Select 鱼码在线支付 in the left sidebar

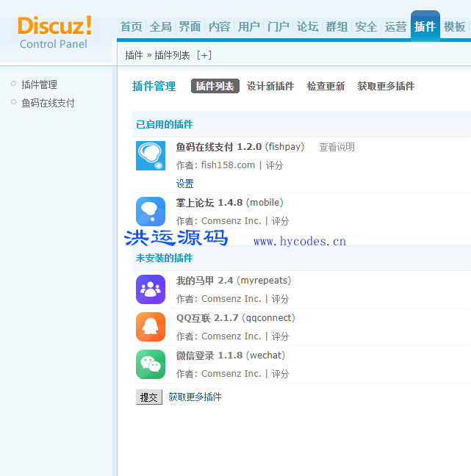[x=48, y=103]
